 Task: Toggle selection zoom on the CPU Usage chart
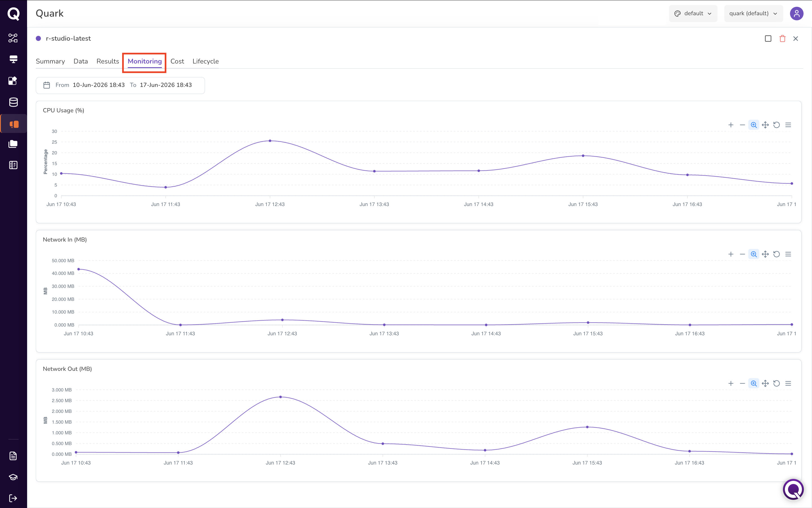coord(754,125)
